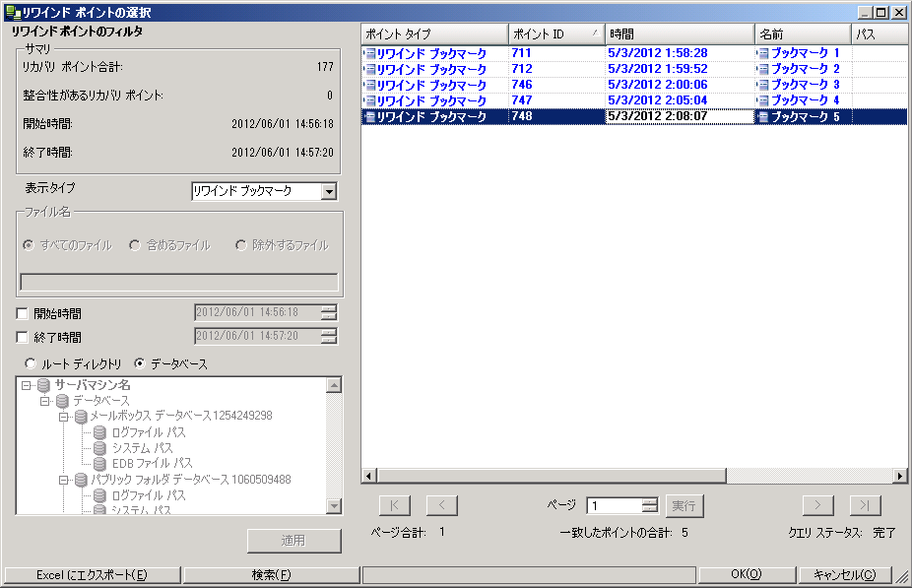Click the パブリック フォルダ データベース 1060509488 icon
The width and height of the screenshot is (912, 588).
[x=81, y=480]
